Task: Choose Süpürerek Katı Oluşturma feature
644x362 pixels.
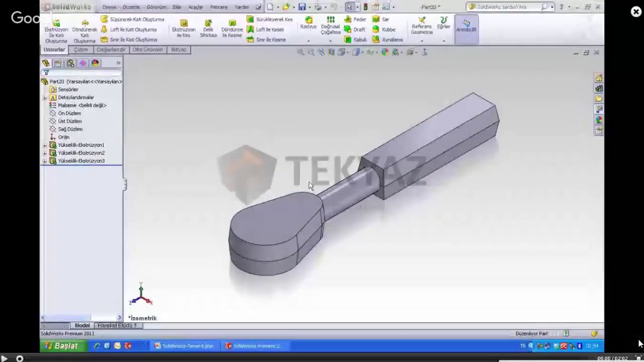Action: [x=132, y=19]
